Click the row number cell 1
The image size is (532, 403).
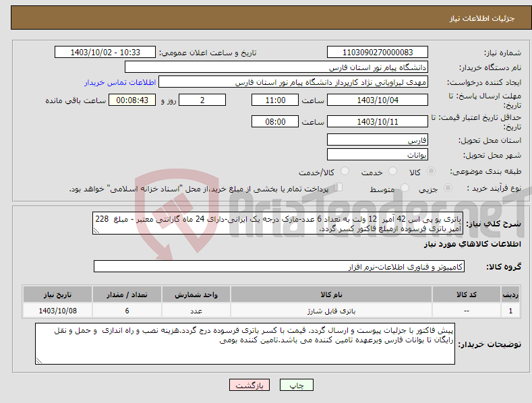point(510,311)
